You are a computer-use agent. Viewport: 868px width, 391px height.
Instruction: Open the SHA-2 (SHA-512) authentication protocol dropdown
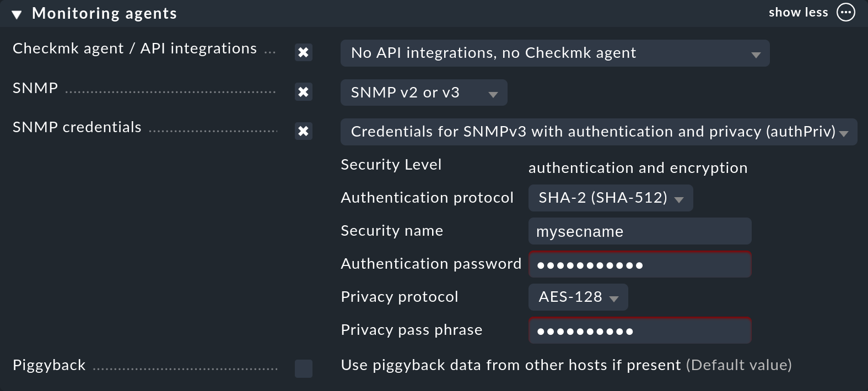pyautogui.click(x=611, y=198)
